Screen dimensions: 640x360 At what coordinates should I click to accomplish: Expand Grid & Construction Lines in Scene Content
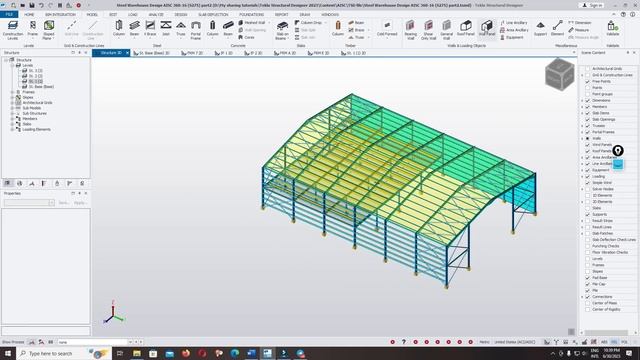pos(582,75)
